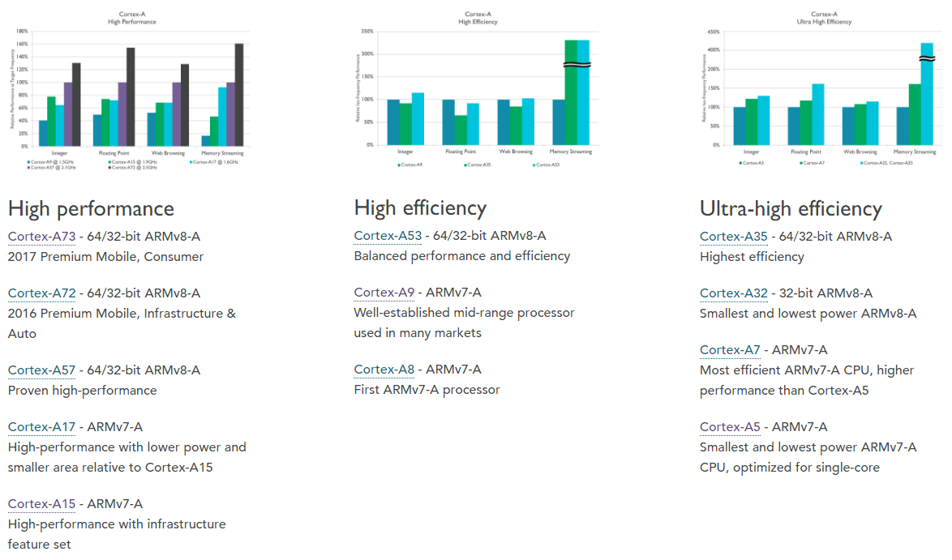Click "Floating Point" label in Ultra High Efficiency chart
Screen dimensions: 952x560
pos(806,152)
